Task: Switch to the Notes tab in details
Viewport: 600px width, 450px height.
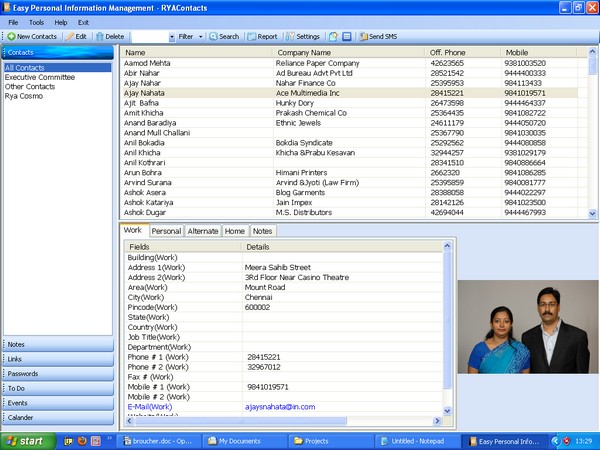Action: pos(262,231)
